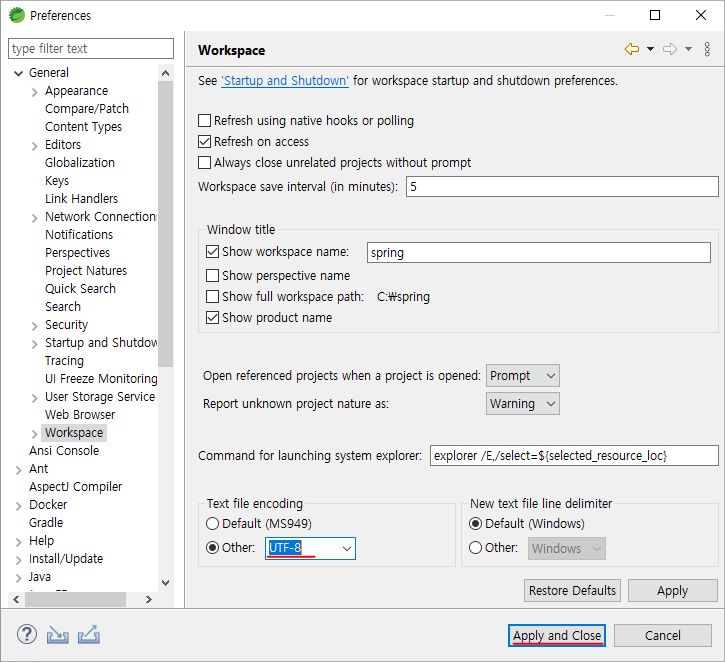Toggle Show workspace name checkbox
Image resolution: width=725 pixels, height=662 pixels.
click(212, 251)
